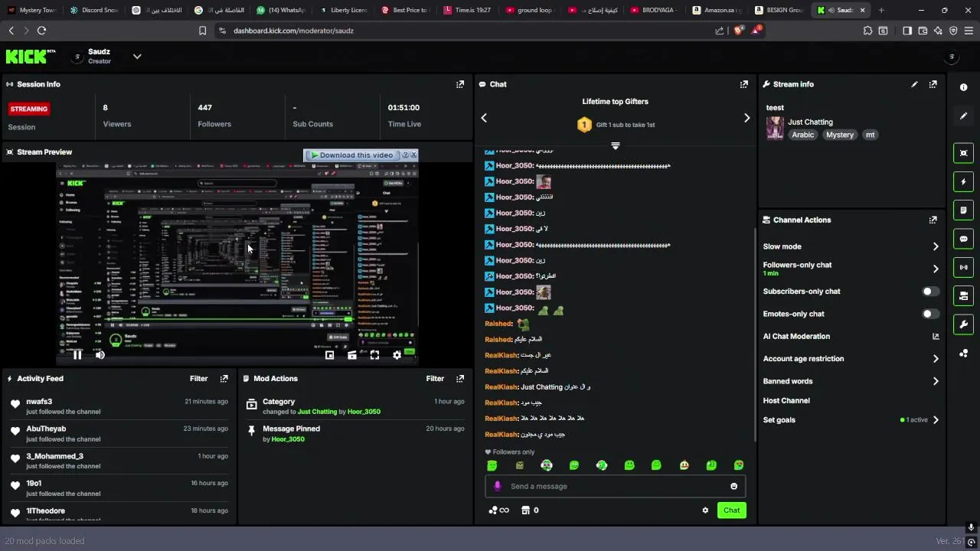Filter the Mod Actions list
This screenshot has height=551, width=980.
click(435, 378)
